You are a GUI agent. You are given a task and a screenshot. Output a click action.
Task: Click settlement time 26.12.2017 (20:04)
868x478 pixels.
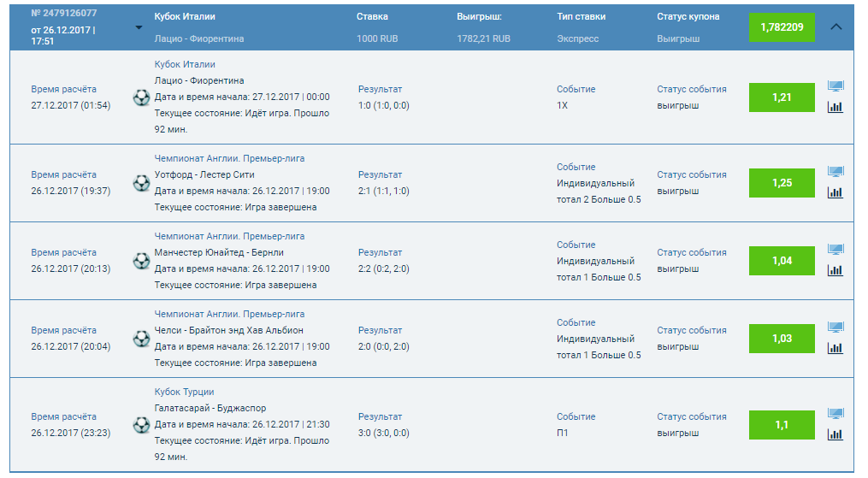(x=71, y=347)
